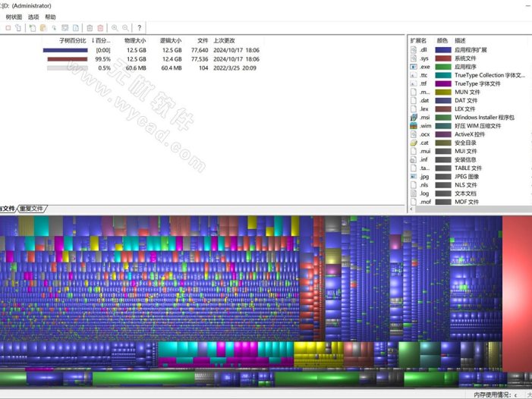Click the red trash can permanent delete icon
Image resolution: width=532 pixels, height=399 pixels.
coord(100,28)
